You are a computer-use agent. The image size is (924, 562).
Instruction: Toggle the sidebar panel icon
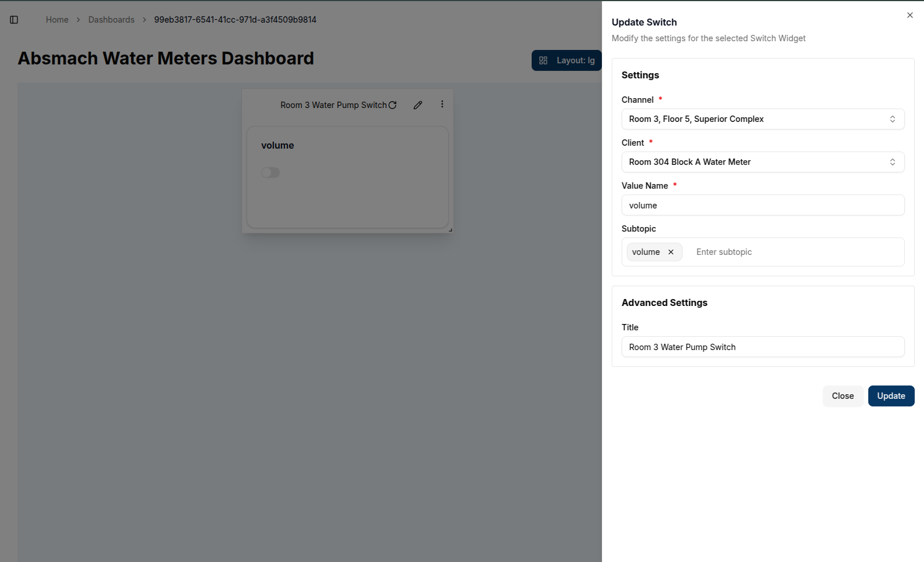pyautogui.click(x=14, y=20)
